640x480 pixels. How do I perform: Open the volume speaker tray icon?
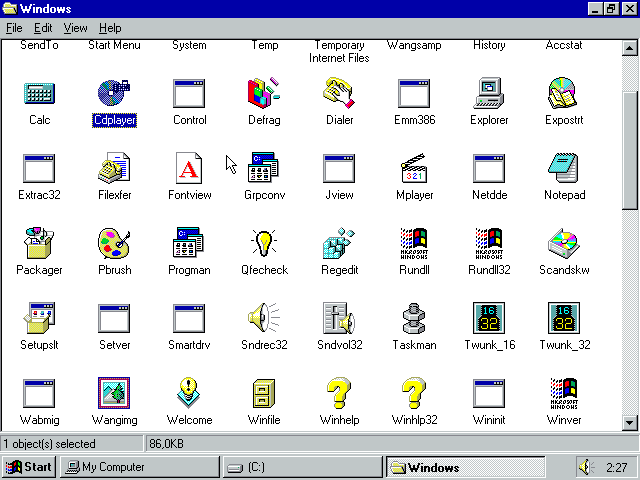click(587, 467)
